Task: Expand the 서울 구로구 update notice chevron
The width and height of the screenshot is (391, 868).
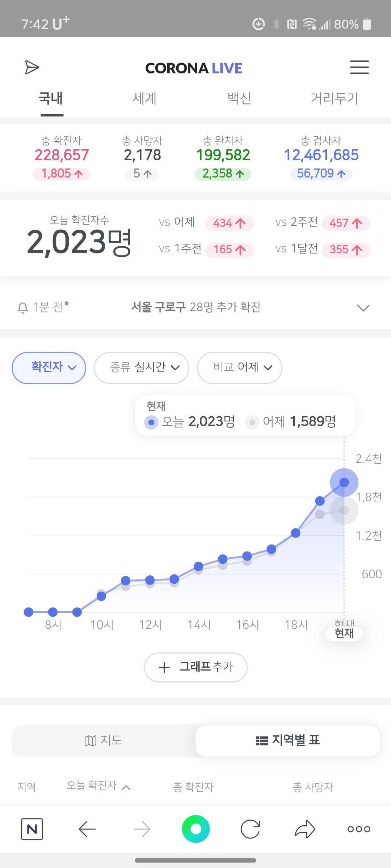Action: (363, 308)
